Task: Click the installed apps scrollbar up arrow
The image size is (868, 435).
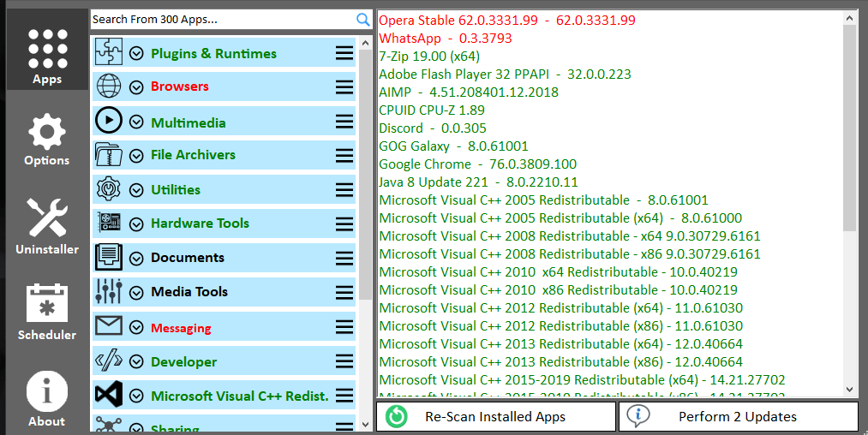Action: 850,18
